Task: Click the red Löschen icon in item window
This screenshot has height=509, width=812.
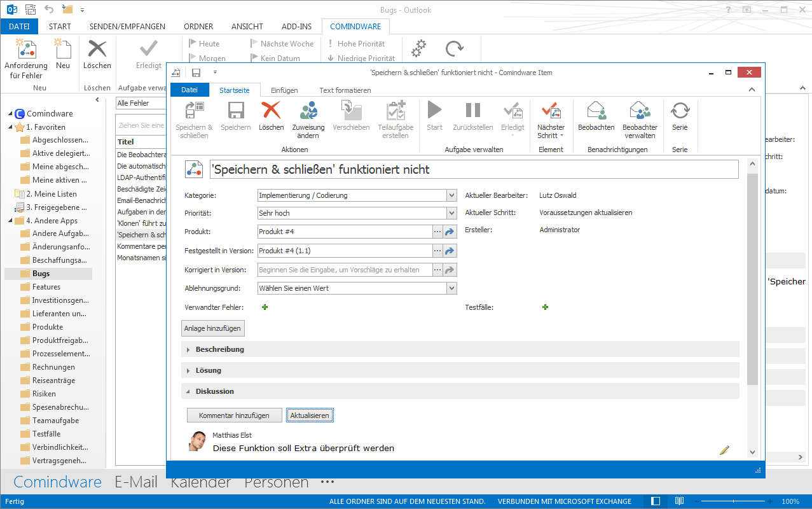Action: (272, 110)
